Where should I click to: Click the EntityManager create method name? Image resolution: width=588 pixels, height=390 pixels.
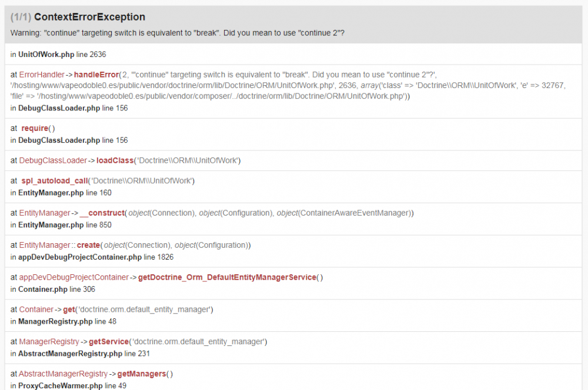click(88, 245)
